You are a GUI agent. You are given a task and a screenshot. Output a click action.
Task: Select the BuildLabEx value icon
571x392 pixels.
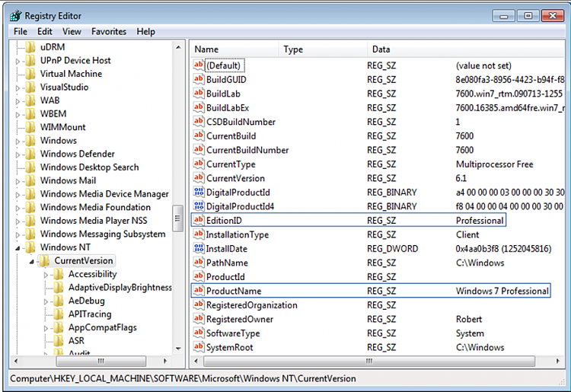point(199,107)
